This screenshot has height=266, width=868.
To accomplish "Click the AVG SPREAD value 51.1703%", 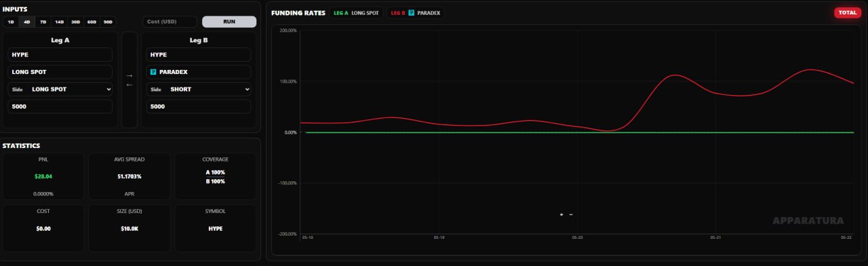I will (x=130, y=176).
